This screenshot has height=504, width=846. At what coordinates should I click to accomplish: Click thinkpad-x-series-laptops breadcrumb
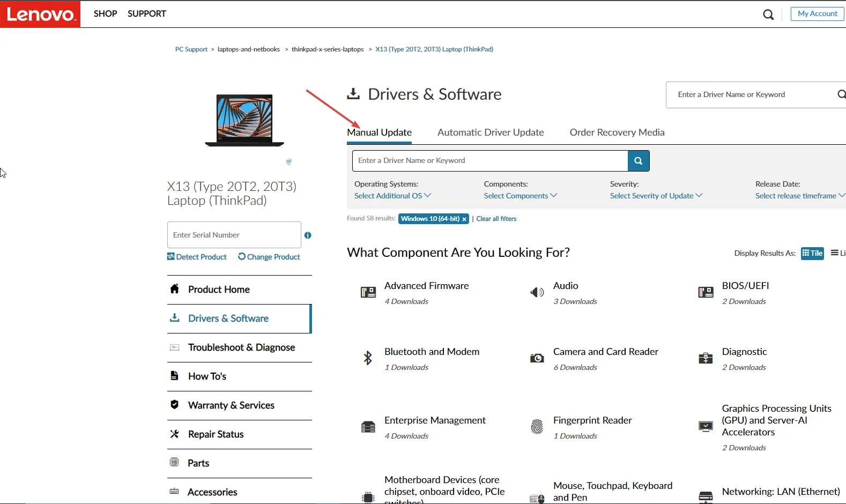[328, 49]
